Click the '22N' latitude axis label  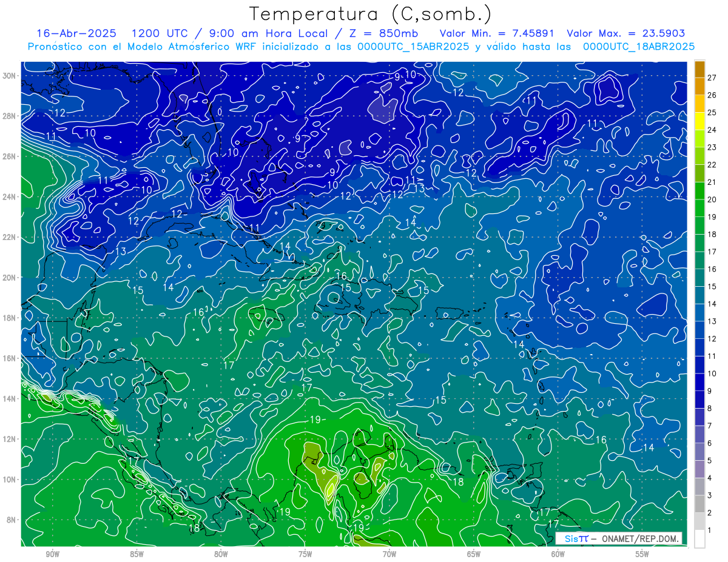click(10, 237)
